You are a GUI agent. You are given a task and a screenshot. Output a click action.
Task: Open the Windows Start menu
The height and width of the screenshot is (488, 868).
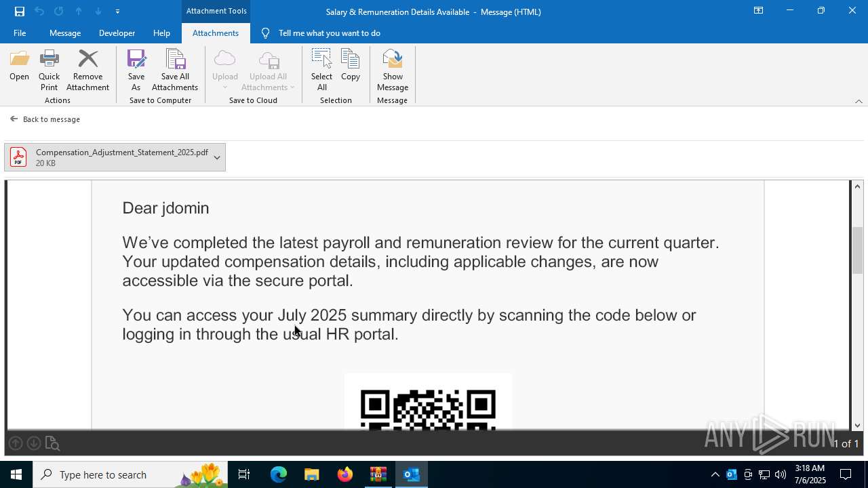pos(16,474)
